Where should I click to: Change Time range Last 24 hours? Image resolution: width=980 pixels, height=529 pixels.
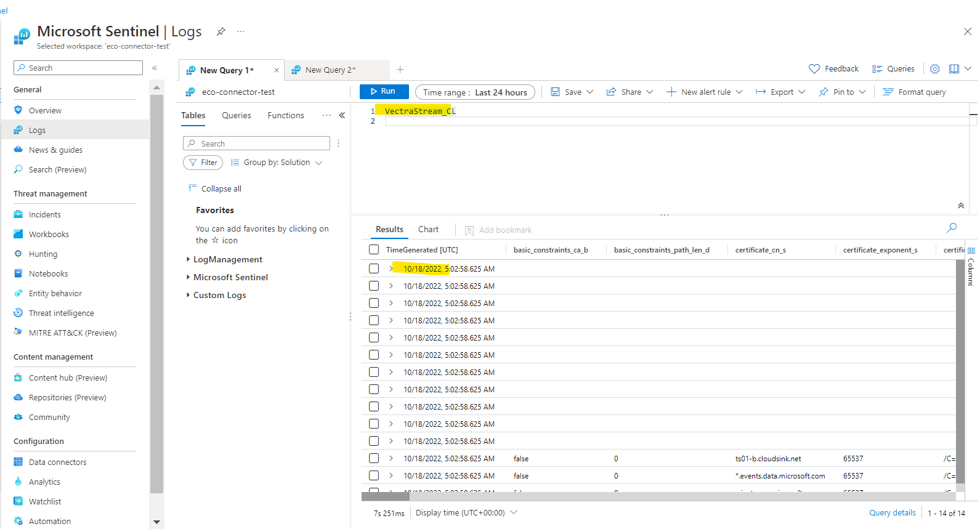click(x=475, y=92)
